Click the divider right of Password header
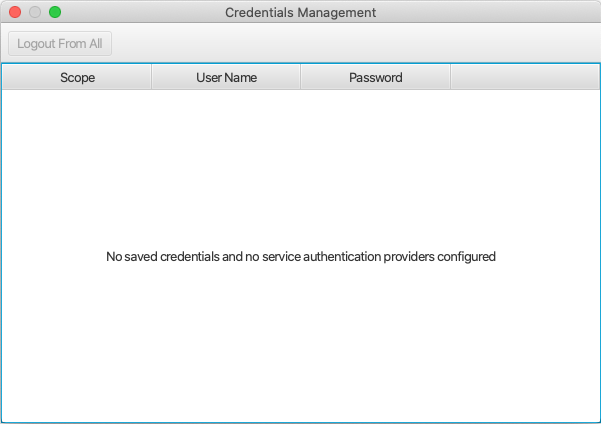The width and height of the screenshot is (601, 424). point(450,77)
